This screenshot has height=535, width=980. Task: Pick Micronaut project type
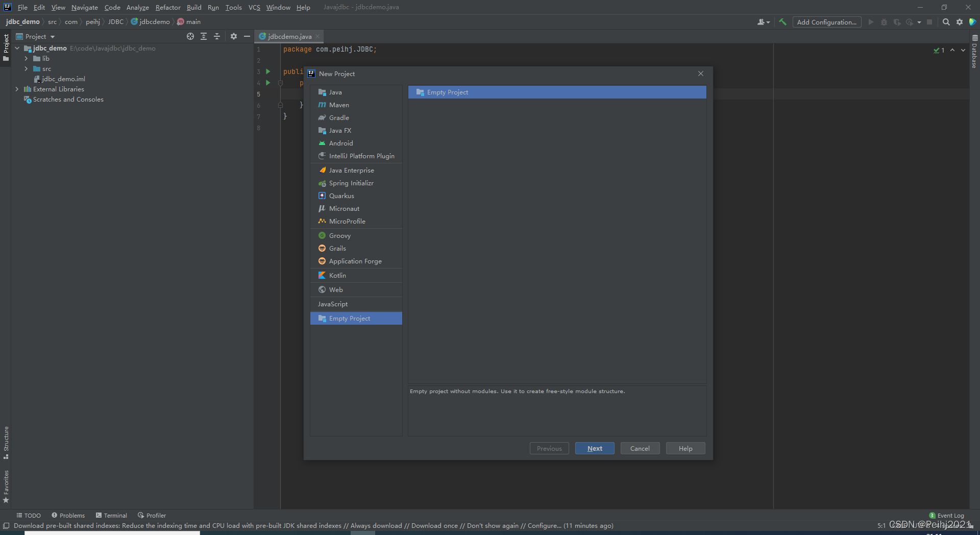[x=356, y=208]
